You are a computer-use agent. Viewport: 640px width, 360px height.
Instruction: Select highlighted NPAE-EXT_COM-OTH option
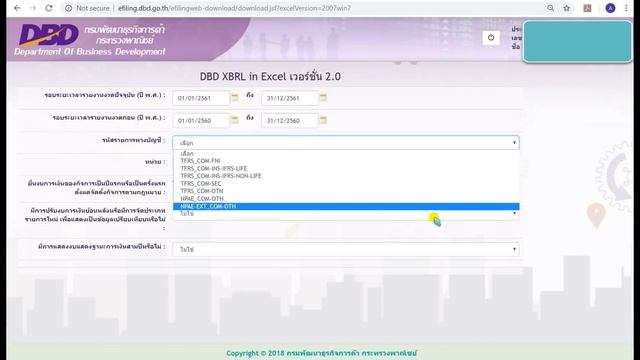point(346,206)
